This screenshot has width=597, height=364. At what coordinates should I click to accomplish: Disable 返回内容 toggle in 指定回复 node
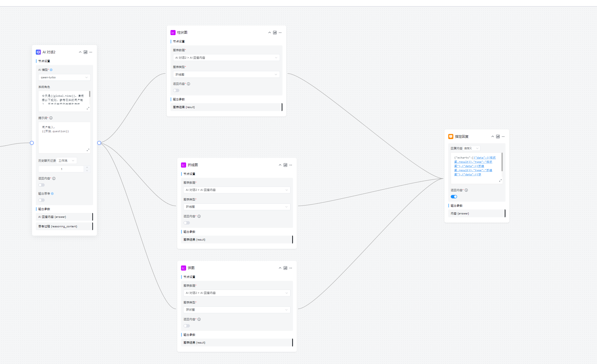454,197
